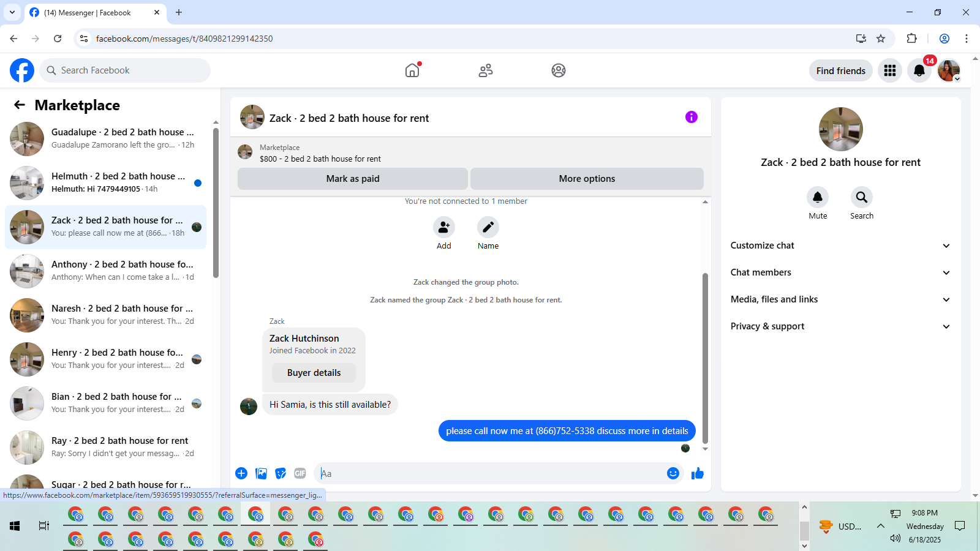The height and width of the screenshot is (551, 980).
Task: Click the browser address bar URL
Action: click(x=184, y=39)
